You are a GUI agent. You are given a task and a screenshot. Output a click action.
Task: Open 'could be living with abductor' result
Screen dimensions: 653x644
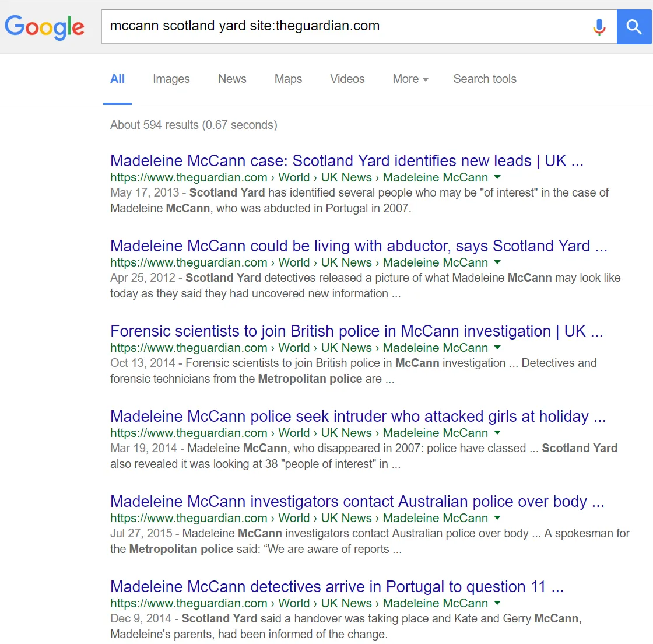pyautogui.click(x=359, y=246)
